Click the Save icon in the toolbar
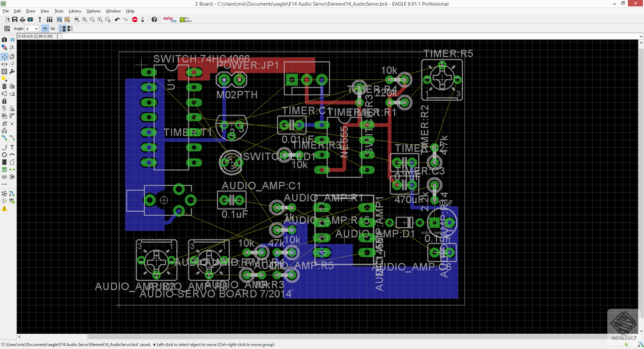This screenshot has width=644, height=349. click(x=15, y=19)
